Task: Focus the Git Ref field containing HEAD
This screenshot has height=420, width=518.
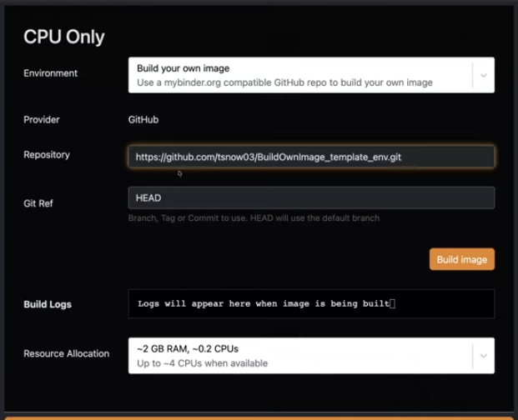Action: coord(310,198)
